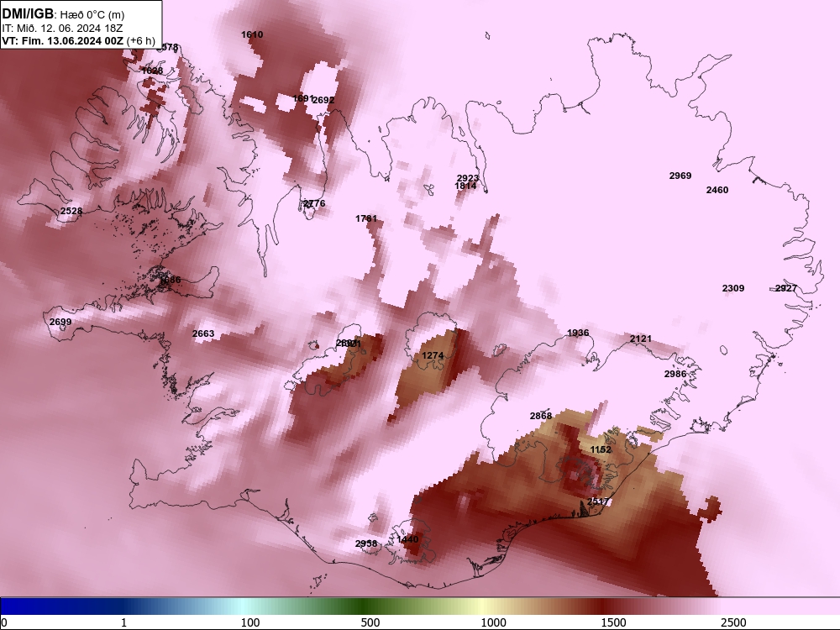Click the map value 1814
The image size is (840, 630).
pos(465,186)
